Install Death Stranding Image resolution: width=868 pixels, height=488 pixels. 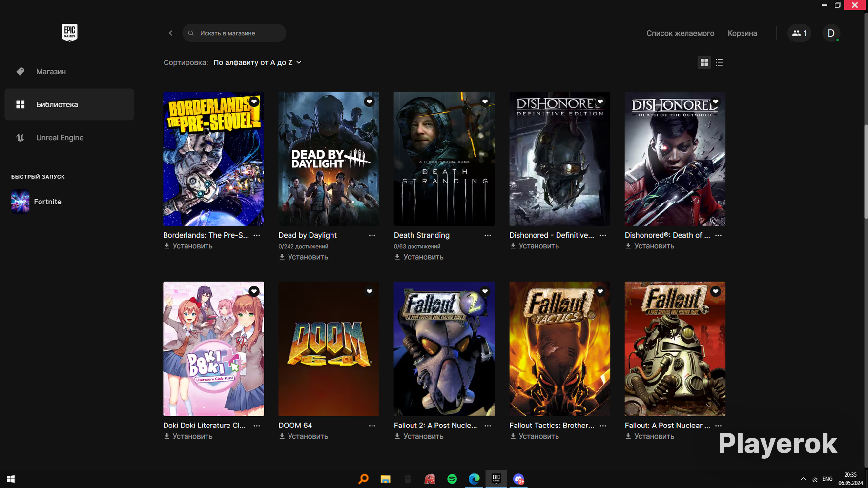click(419, 257)
